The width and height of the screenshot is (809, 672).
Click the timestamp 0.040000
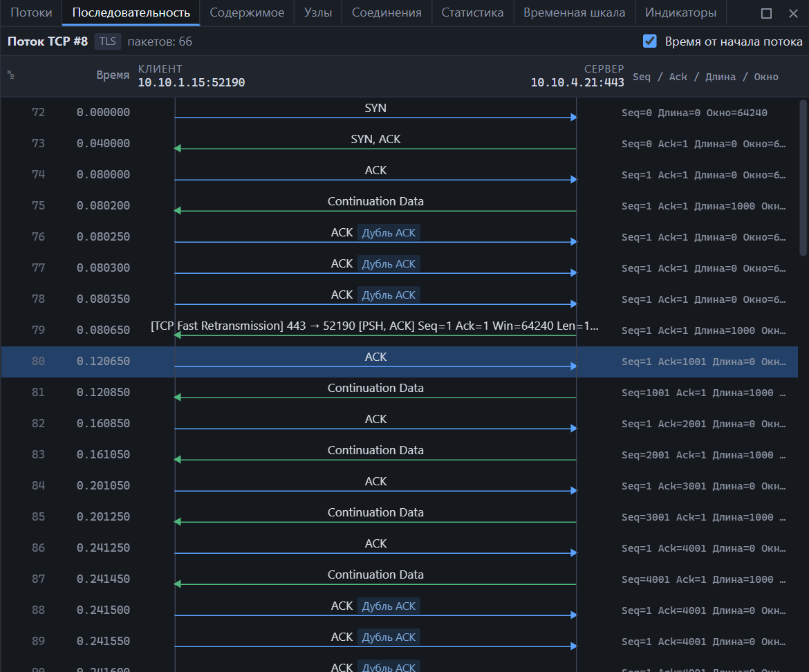tap(103, 143)
